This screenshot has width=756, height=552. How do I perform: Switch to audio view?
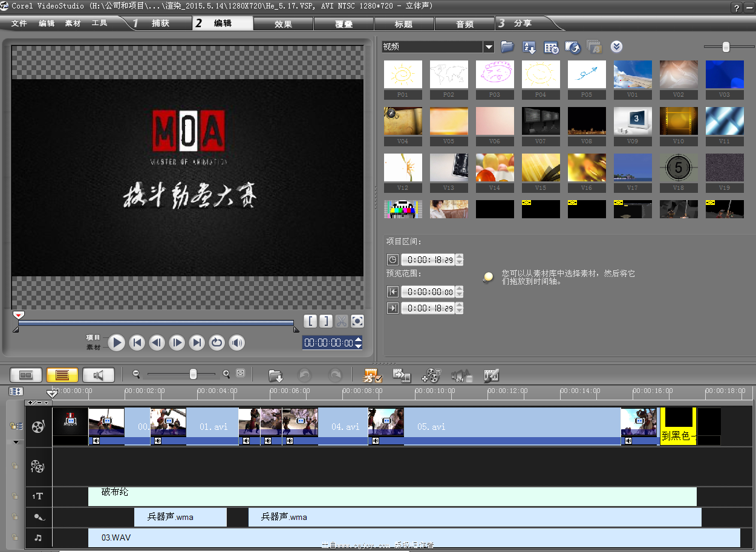click(x=99, y=375)
